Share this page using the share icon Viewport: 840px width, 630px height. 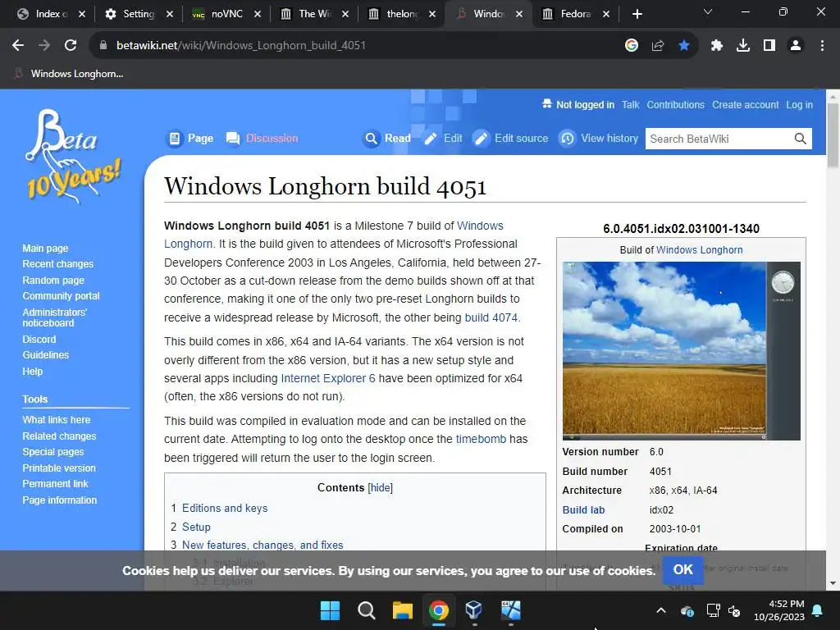[658, 46]
